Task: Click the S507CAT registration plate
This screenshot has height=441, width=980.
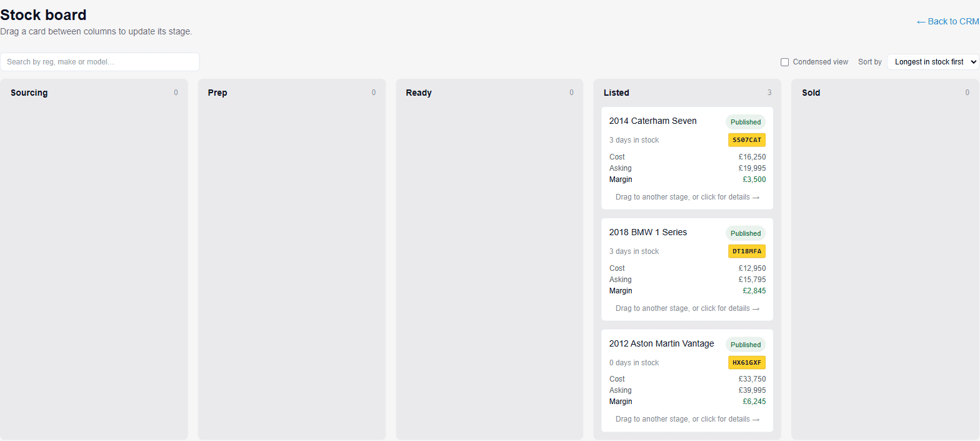Action: point(747,140)
